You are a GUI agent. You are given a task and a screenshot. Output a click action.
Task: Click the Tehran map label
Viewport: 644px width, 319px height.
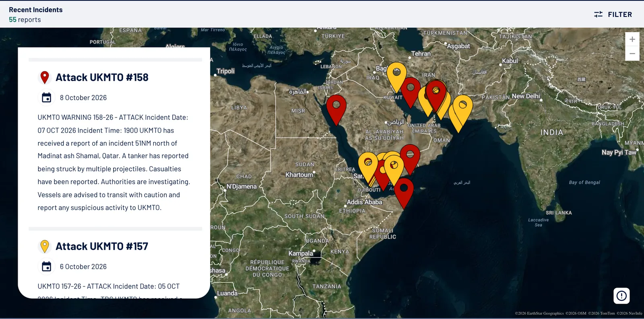click(421, 54)
